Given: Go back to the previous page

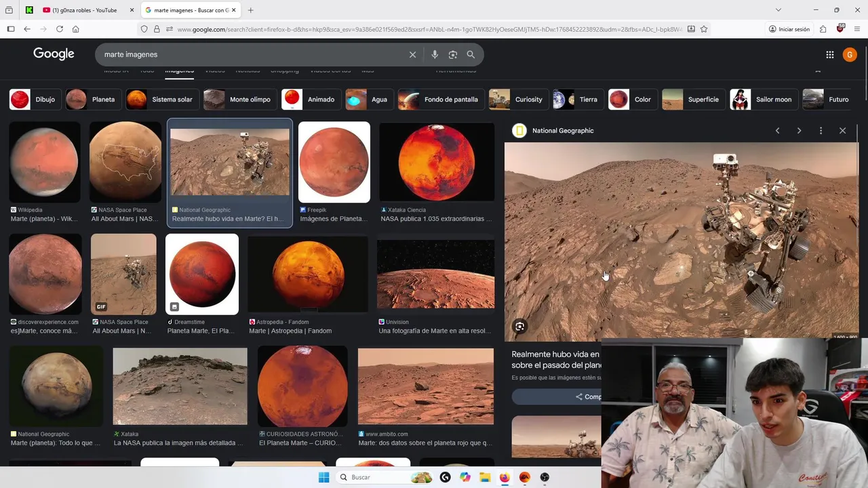Looking at the screenshot, I should (x=27, y=29).
